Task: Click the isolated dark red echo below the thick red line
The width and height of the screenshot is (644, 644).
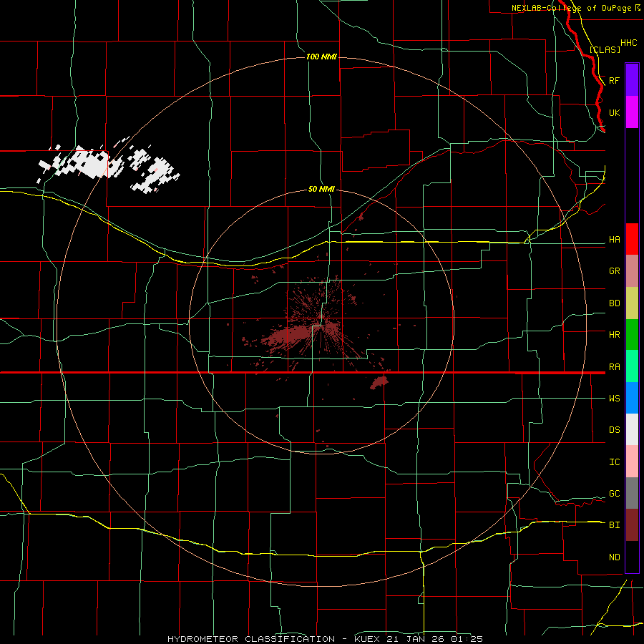Action: pos(379,382)
